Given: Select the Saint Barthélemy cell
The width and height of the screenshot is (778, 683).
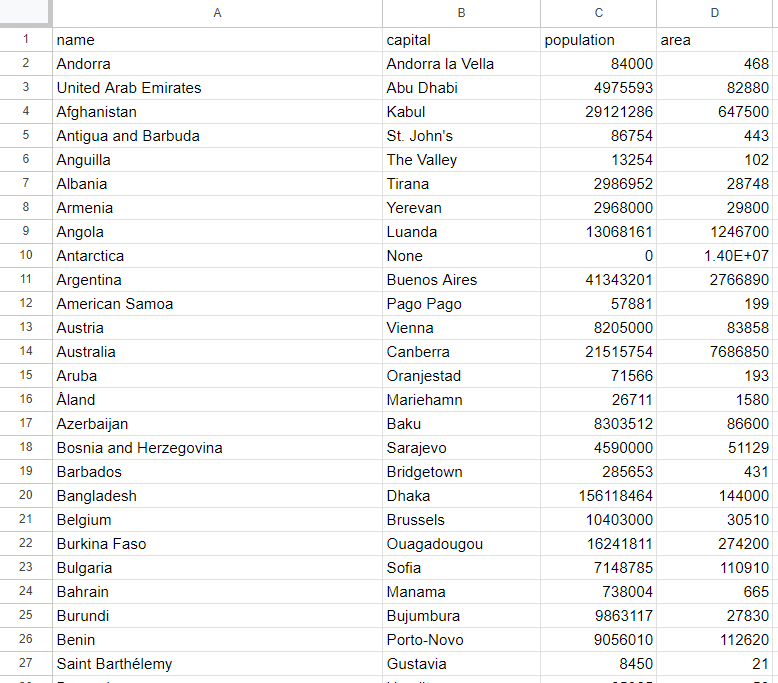Looking at the screenshot, I should (x=217, y=664).
